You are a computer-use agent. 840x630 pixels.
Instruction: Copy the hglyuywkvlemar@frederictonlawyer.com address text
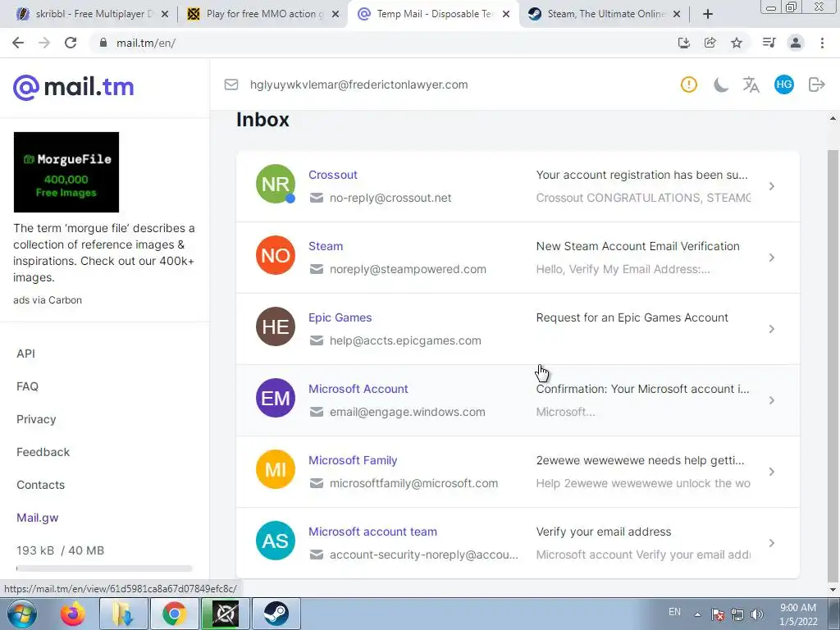(359, 84)
